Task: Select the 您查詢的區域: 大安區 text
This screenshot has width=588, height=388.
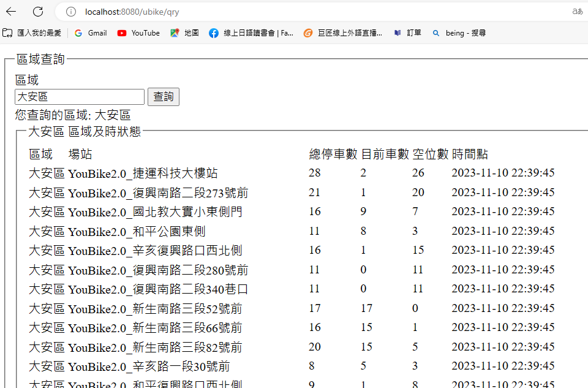Action: pyautogui.click(x=73, y=115)
